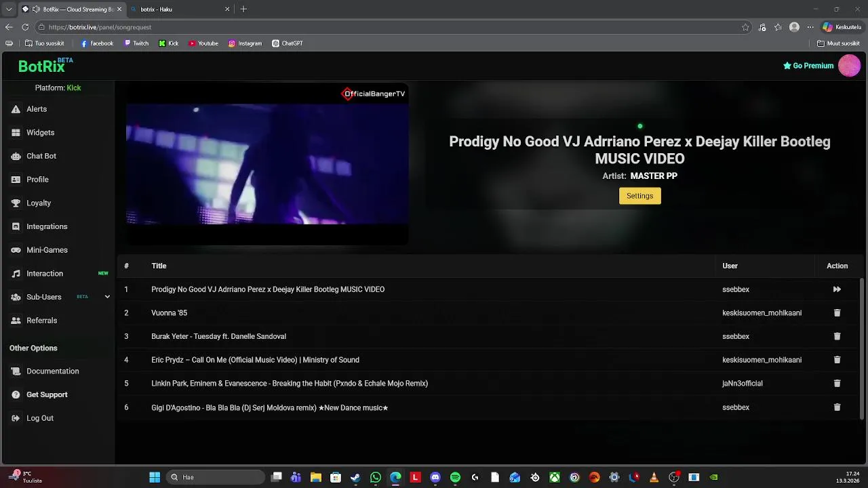The width and height of the screenshot is (868, 488).
Task: Open the browser profile icon
Action: pyautogui.click(x=794, y=27)
